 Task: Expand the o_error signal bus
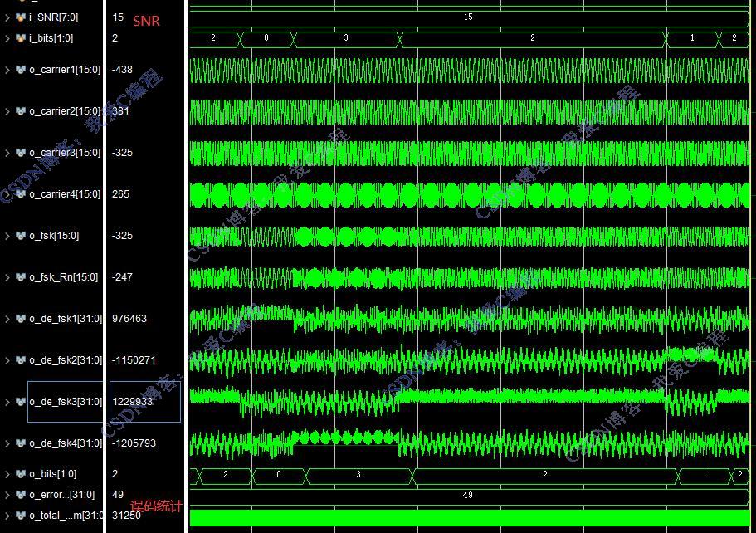[7, 495]
